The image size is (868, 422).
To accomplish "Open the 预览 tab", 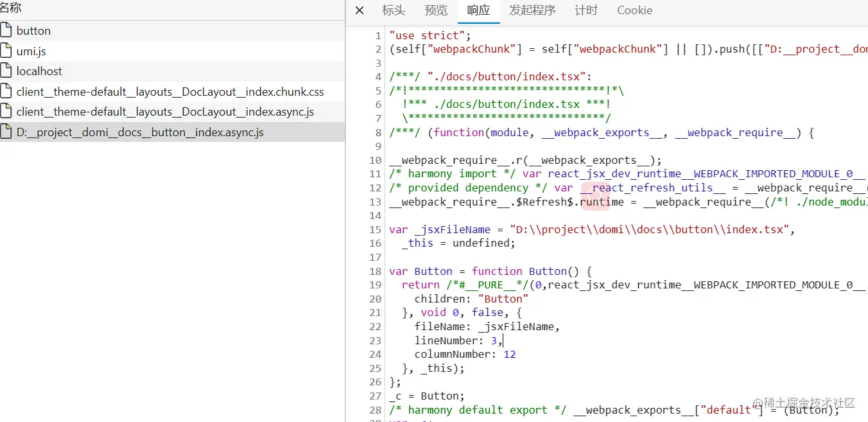I will 436,10.
